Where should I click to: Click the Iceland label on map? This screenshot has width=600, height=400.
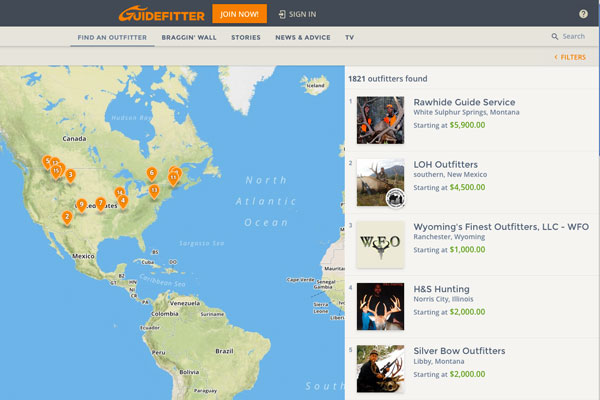315,86
